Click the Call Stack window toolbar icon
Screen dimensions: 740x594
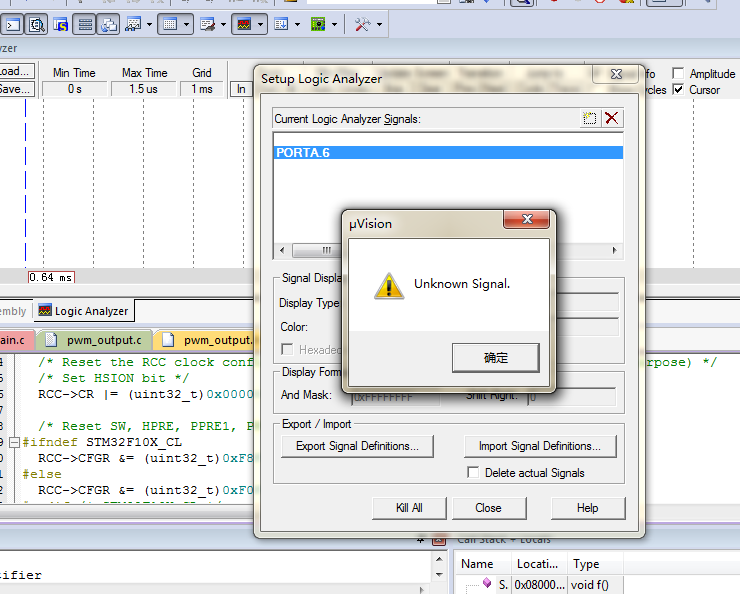point(109,24)
